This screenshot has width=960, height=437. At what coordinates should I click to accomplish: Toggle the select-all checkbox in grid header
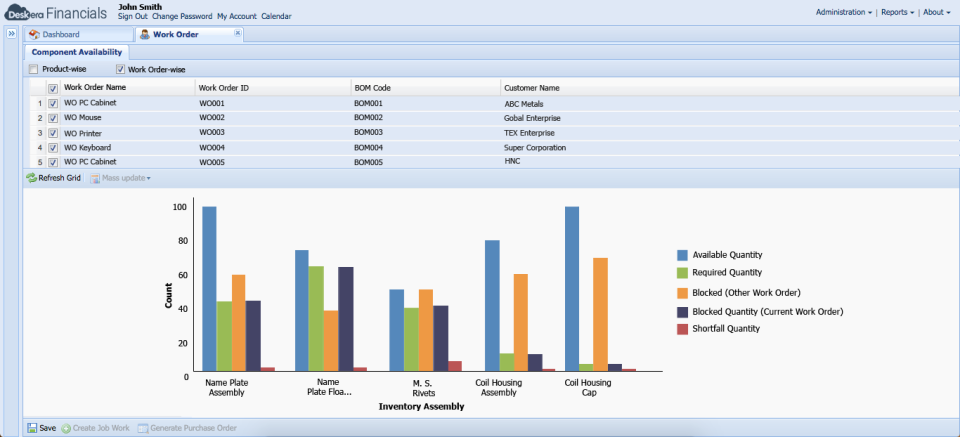click(53, 88)
